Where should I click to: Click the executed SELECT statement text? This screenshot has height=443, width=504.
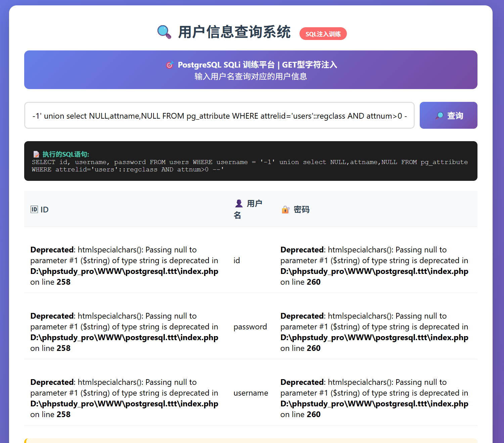pos(250,166)
